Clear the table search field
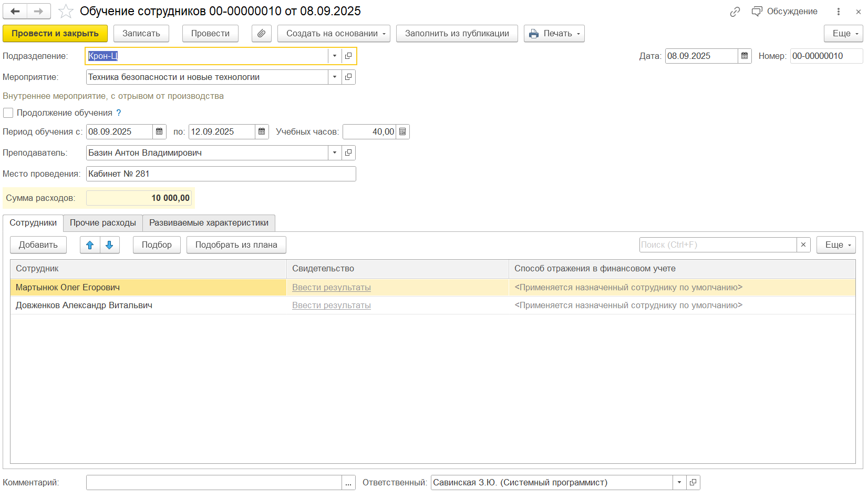868x498 pixels. tap(803, 245)
